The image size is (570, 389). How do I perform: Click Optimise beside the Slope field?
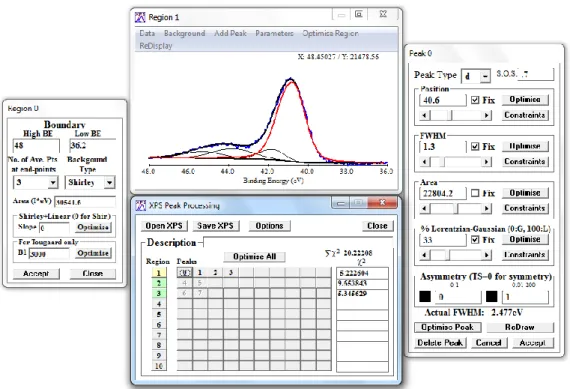point(93,227)
